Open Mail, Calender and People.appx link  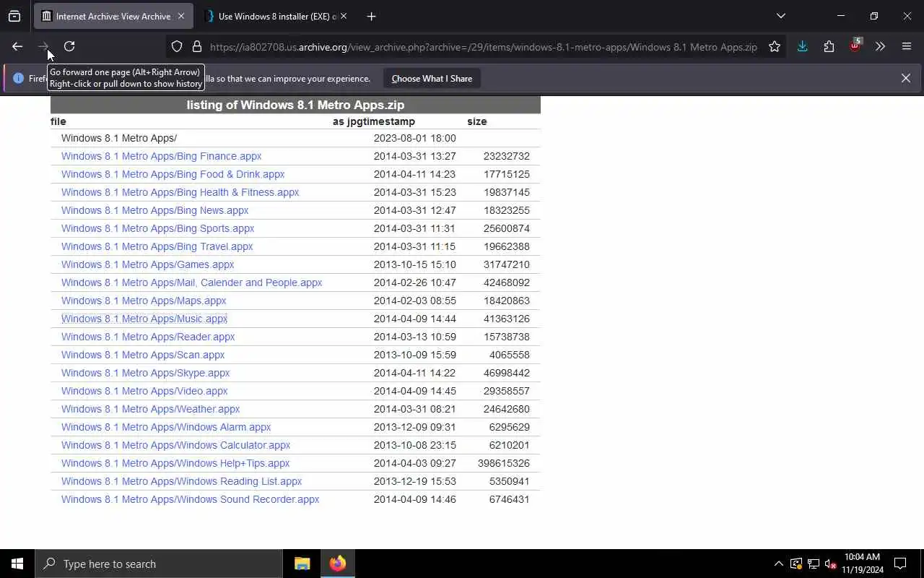tap(191, 282)
